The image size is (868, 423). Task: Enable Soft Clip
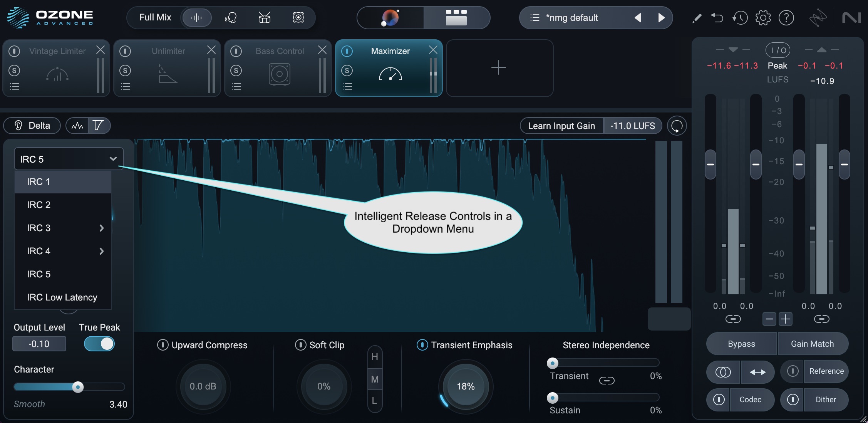pos(300,345)
